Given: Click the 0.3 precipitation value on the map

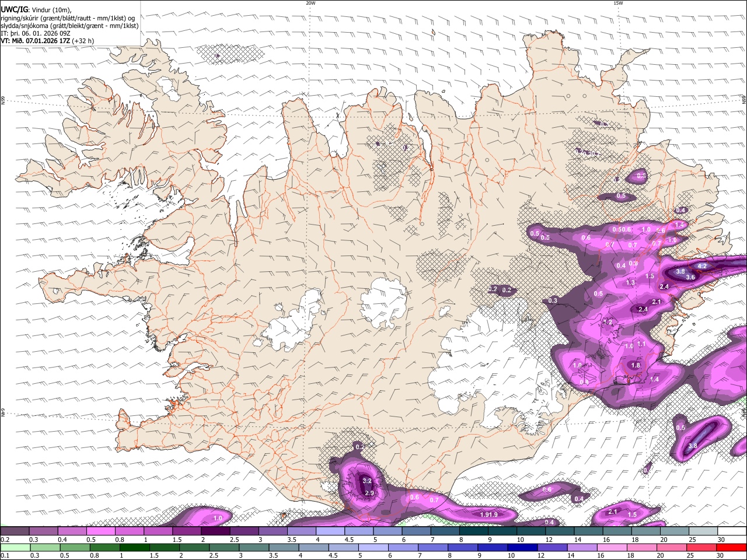Looking at the screenshot, I should 553,300.
